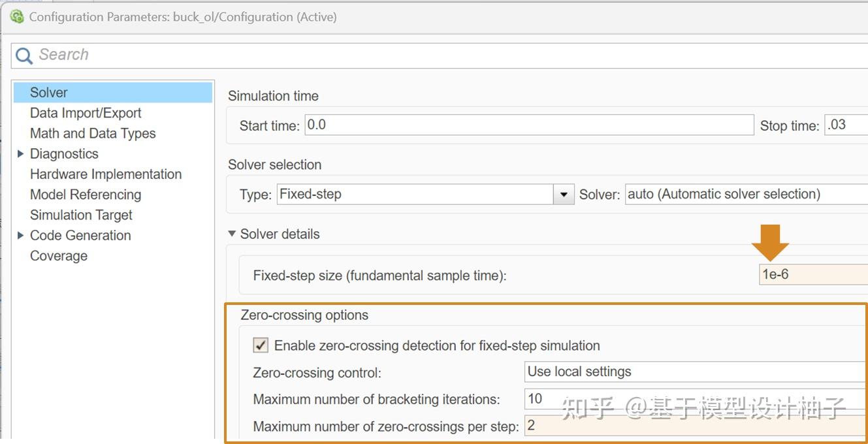Open the Coverage pane
Viewport: 868px width, 444px height.
(59, 256)
